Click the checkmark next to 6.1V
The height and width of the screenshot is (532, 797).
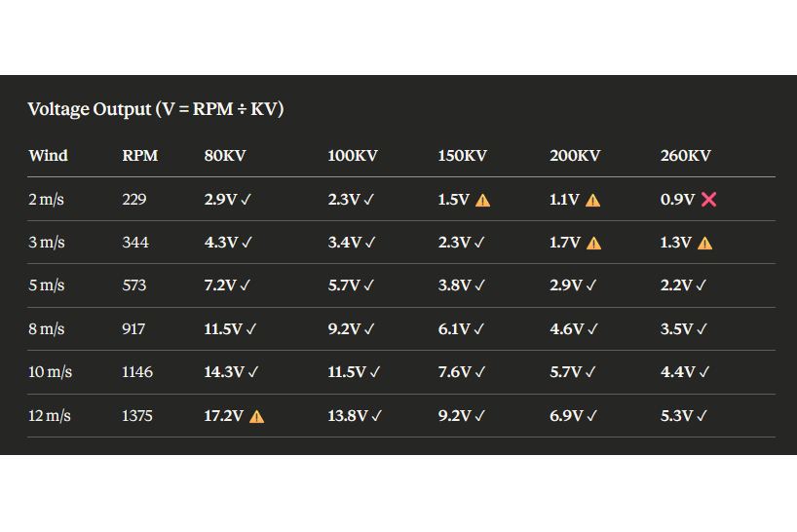(479, 329)
